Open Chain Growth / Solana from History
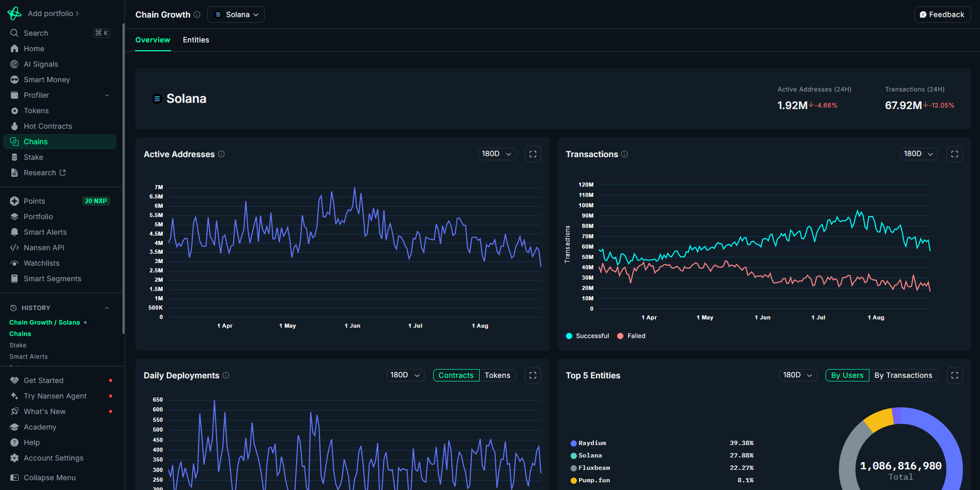This screenshot has width=980, height=490. [44, 322]
